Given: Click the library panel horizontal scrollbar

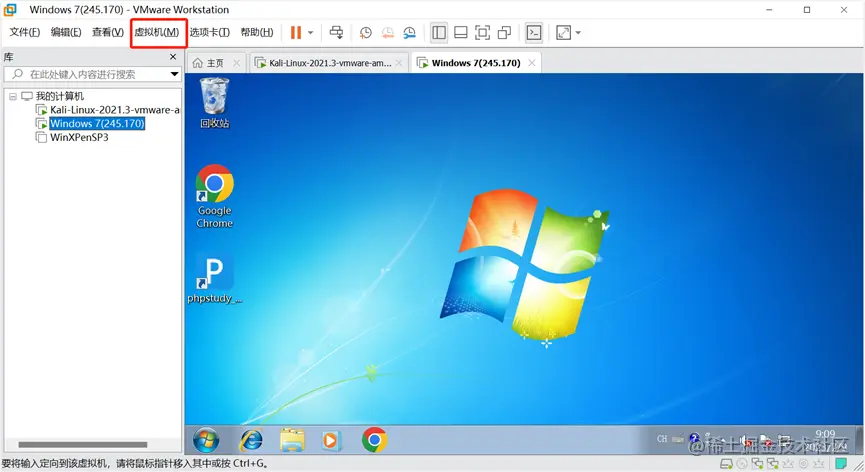Looking at the screenshot, I should point(83,444).
